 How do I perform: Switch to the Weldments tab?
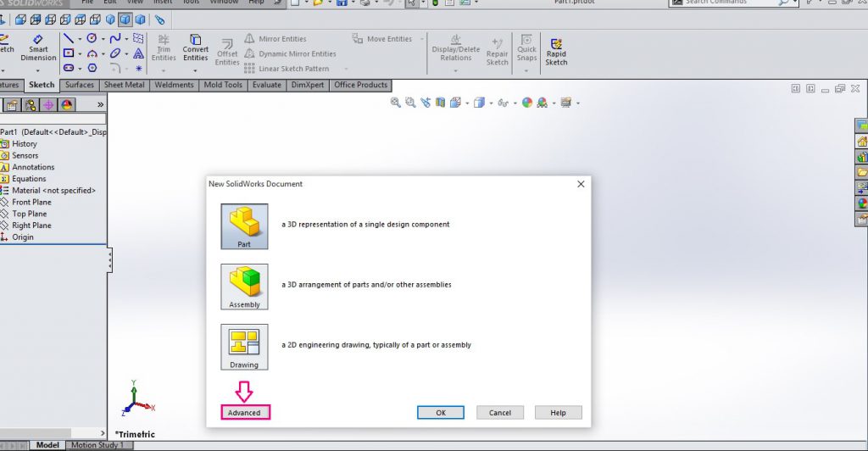pos(174,85)
